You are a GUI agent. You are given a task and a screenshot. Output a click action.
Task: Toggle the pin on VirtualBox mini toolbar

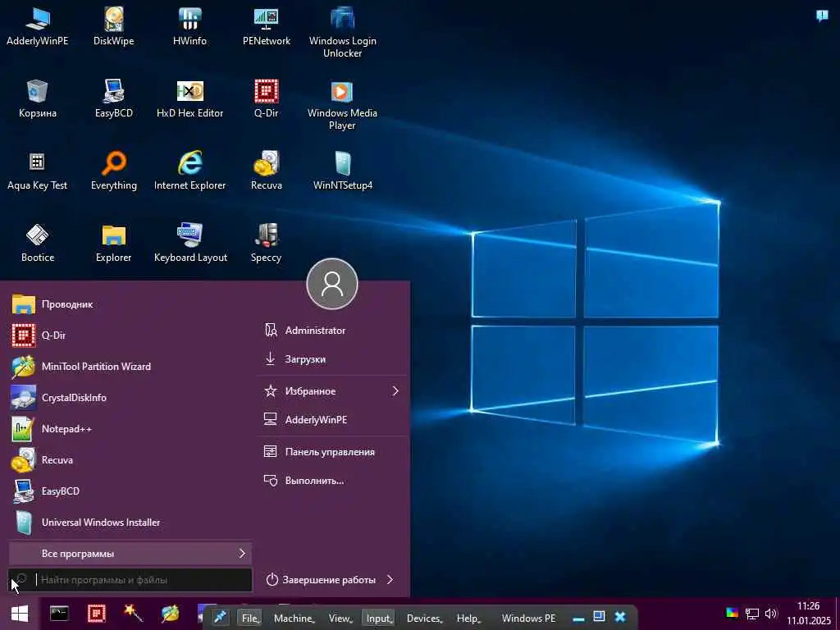220,618
